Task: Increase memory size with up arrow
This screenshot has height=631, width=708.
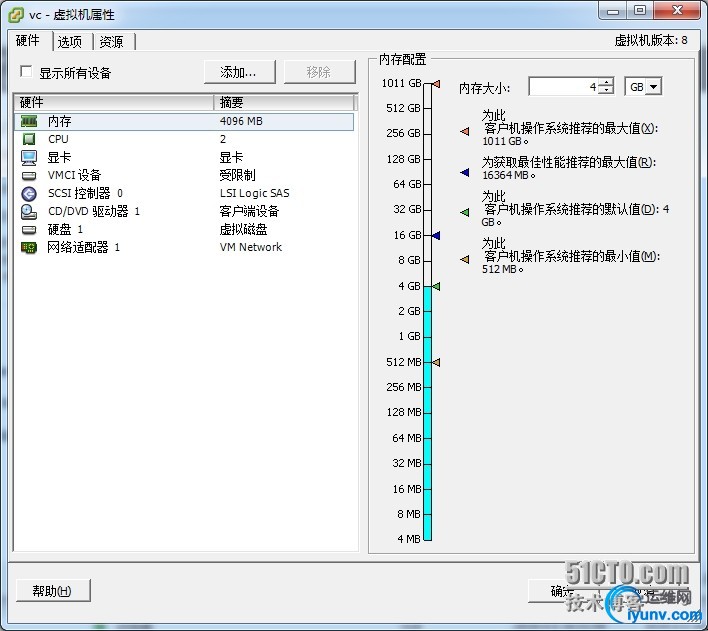Action: point(608,82)
